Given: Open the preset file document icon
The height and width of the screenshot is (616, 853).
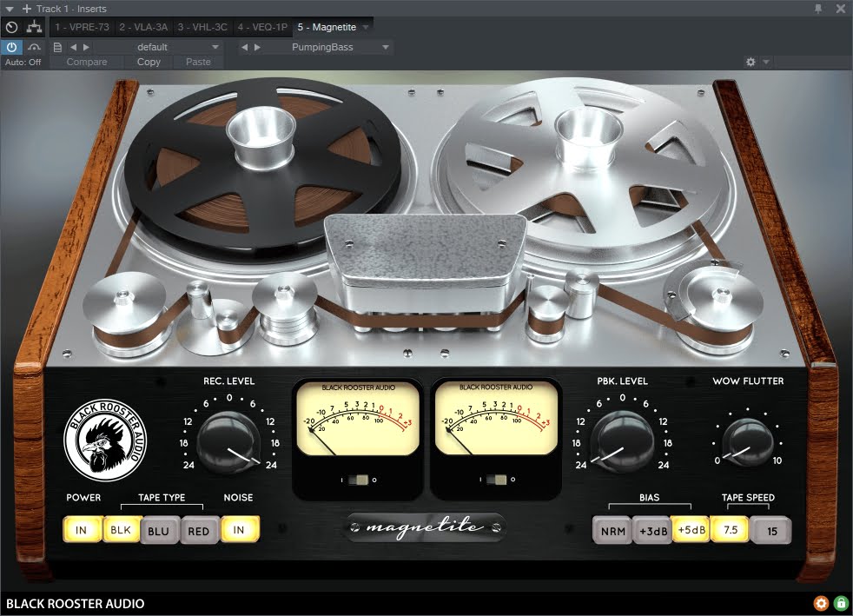Looking at the screenshot, I should click(57, 47).
